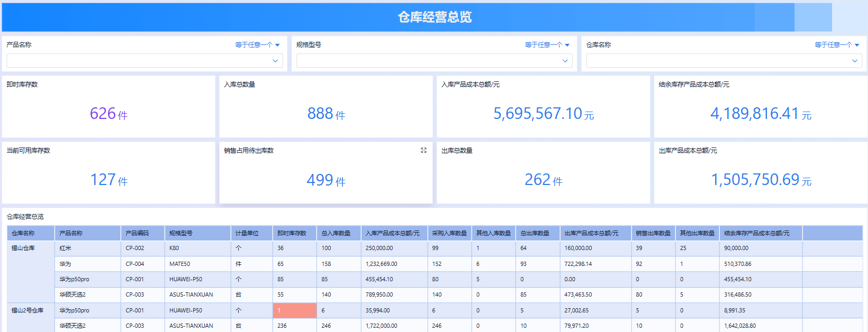Screen dimensions: 868x332
Task: Click the 产品编码 table column header
Action: (x=143, y=233)
